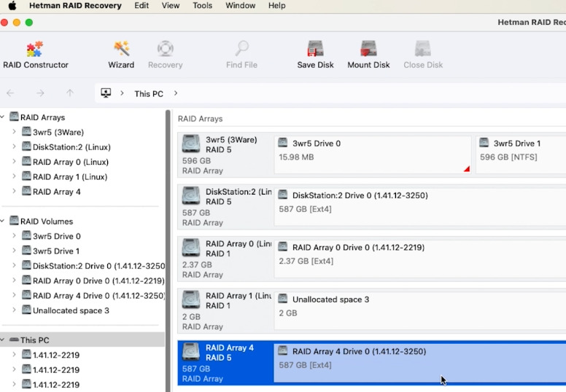Select the 3wr5 Drive 0 partition tile

[x=373, y=154]
